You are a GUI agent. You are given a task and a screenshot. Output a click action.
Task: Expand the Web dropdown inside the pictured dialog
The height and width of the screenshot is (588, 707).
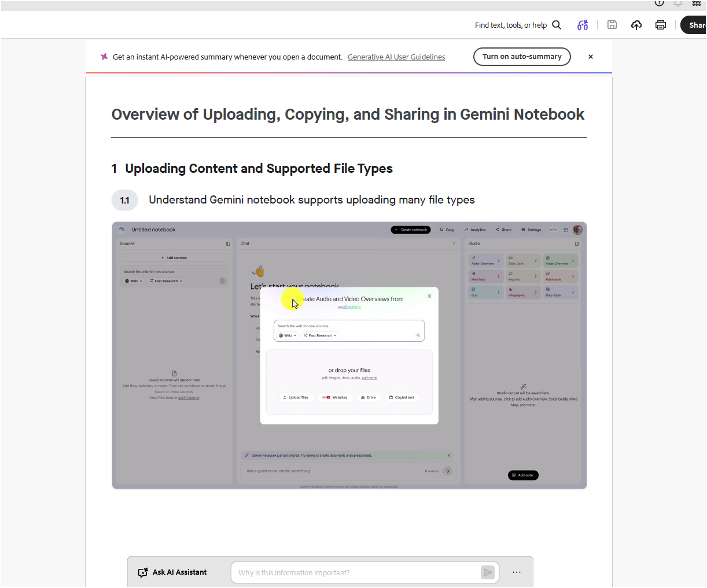click(288, 335)
